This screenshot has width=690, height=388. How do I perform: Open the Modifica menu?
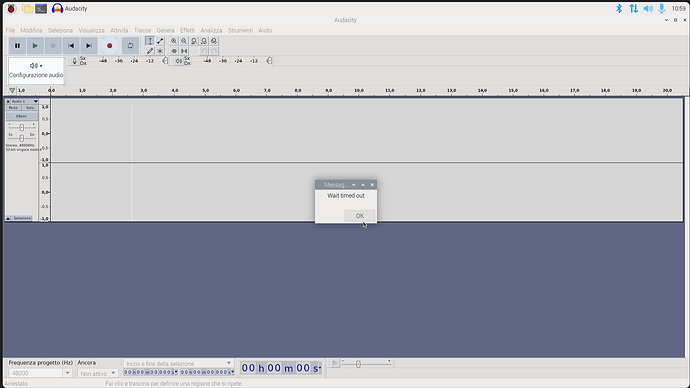click(31, 30)
